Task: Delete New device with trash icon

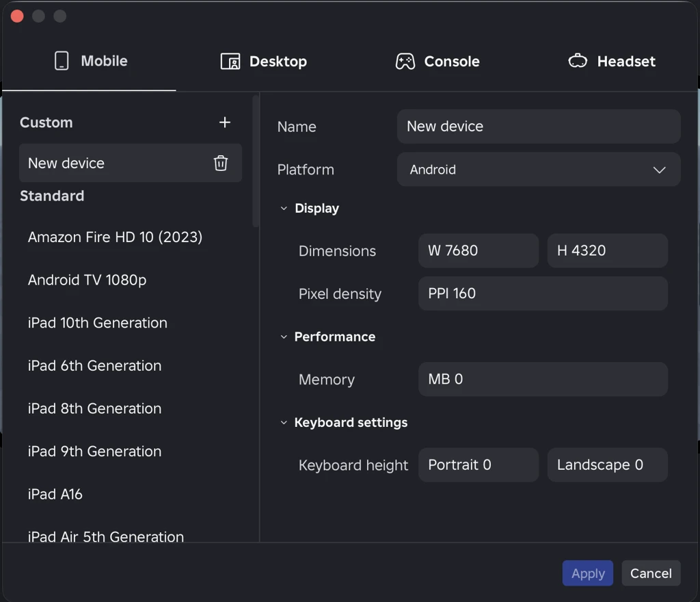Action: (x=221, y=163)
